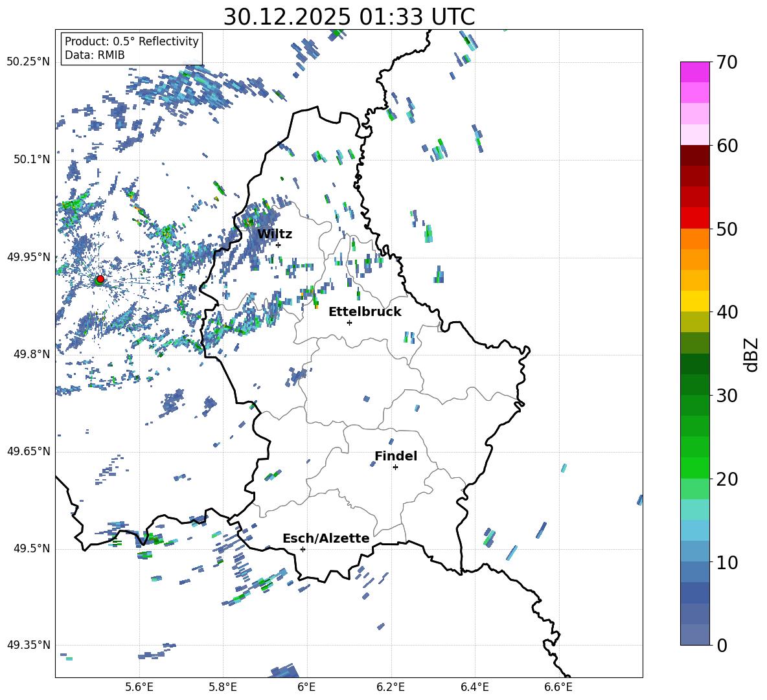Image resolution: width=767 pixels, height=700 pixels.
Task: Click the title 30.12.2025 01:33 UTC
Action: [349, 17]
